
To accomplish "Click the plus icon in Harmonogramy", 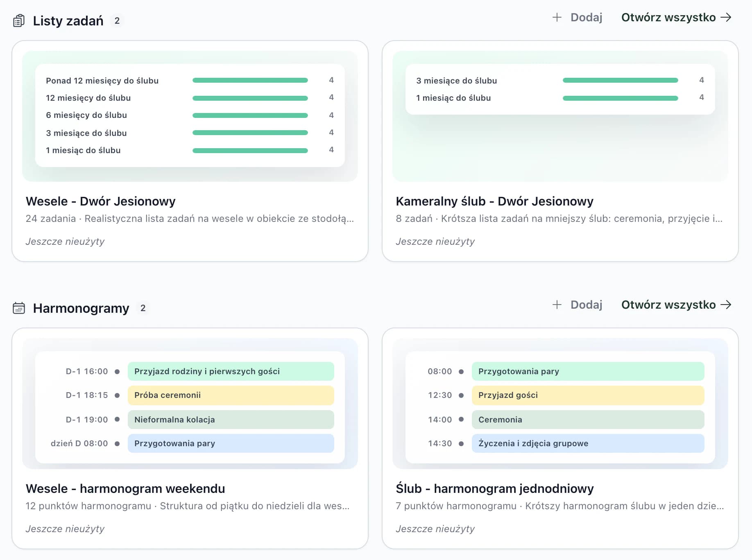I will point(557,305).
